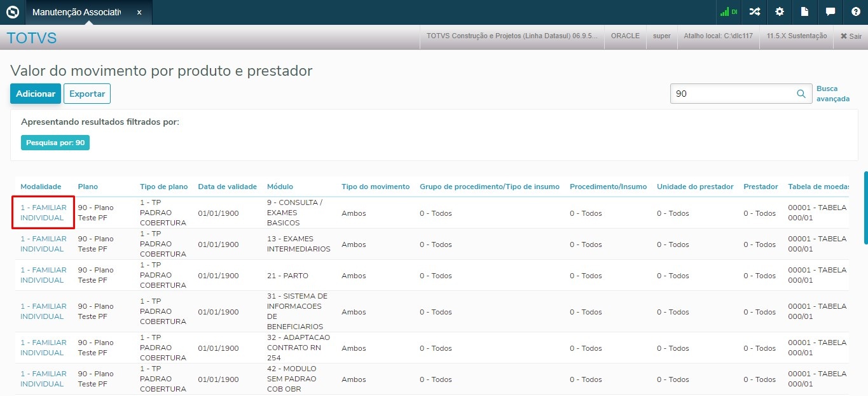Sort by Prestador column header

point(761,187)
